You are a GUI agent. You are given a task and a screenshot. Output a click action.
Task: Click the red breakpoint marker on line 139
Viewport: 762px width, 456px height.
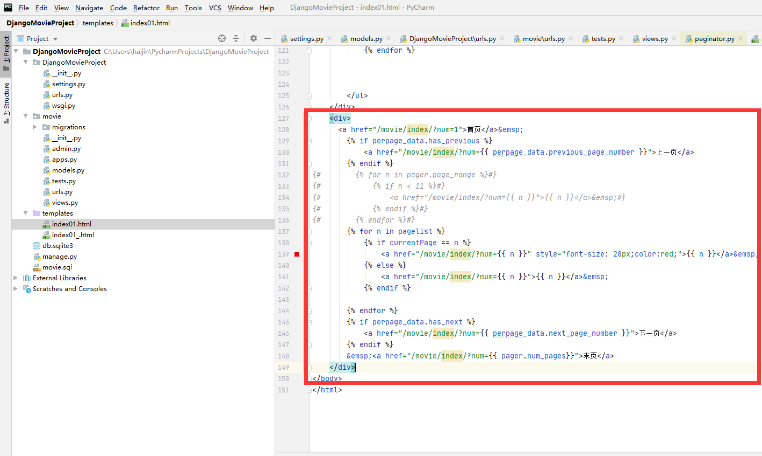(x=297, y=254)
